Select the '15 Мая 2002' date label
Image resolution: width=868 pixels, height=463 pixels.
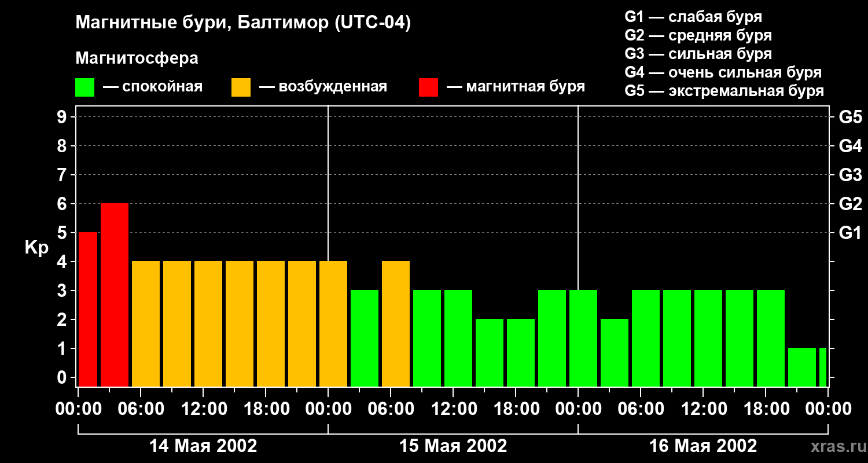tap(453, 446)
